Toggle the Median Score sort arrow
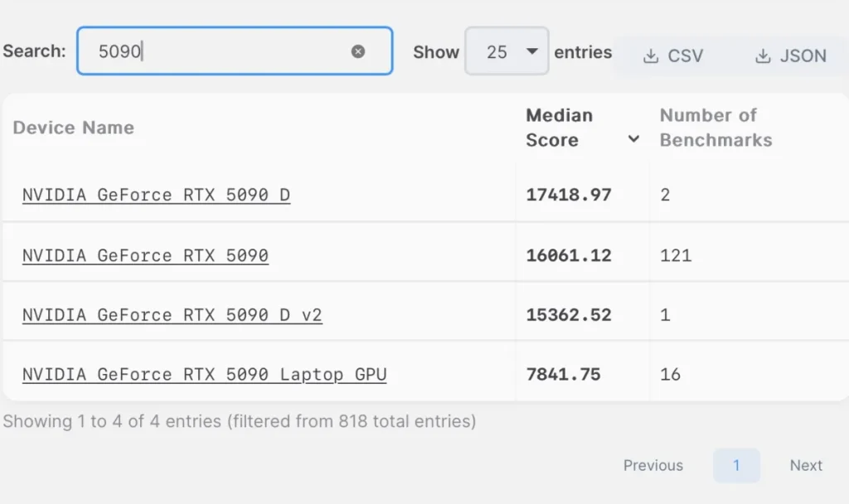Image resolution: width=849 pixels, height=504 pixels. pos(633,139)
